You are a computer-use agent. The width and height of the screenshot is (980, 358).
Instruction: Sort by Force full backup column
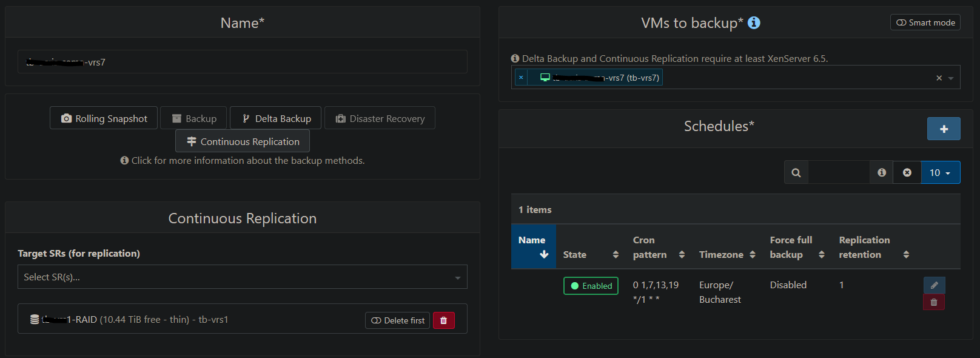point(797,248)
